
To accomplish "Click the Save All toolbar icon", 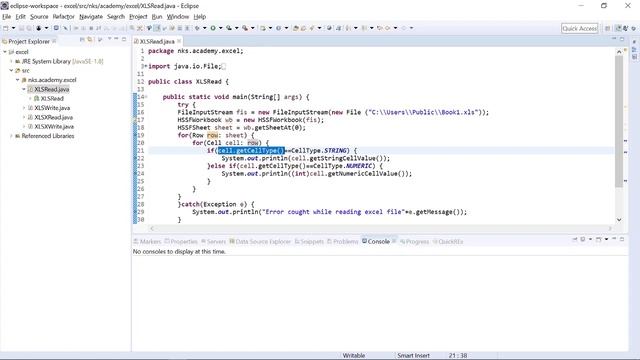I will [x=29, y=28].
